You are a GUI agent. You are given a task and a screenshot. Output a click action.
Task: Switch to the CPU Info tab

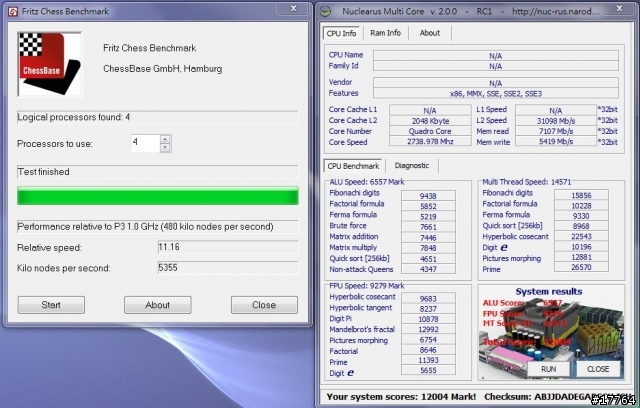(x=341, y=33)
